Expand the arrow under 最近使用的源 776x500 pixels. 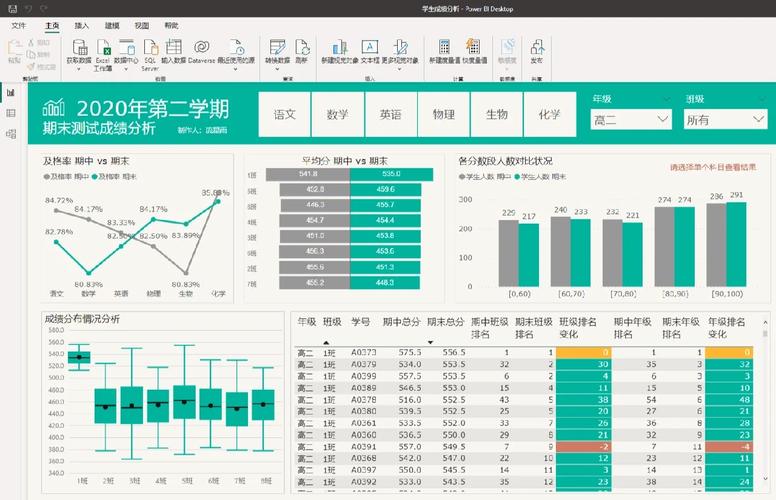tap(236, 69)
